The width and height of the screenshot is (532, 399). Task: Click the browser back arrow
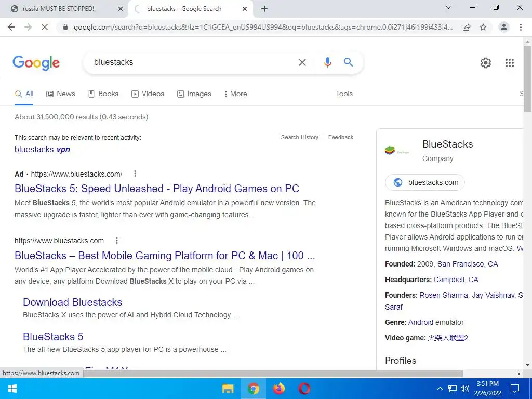11,27
